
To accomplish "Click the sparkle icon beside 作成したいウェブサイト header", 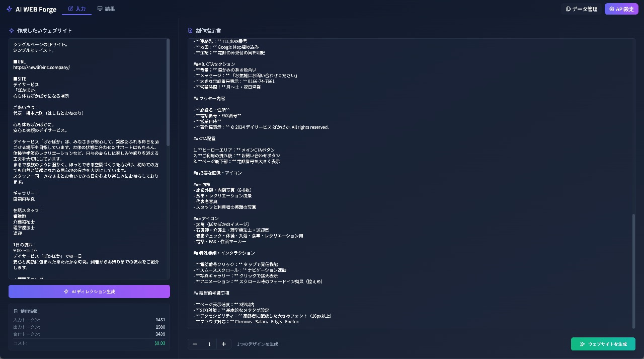I will coord(11,30).
